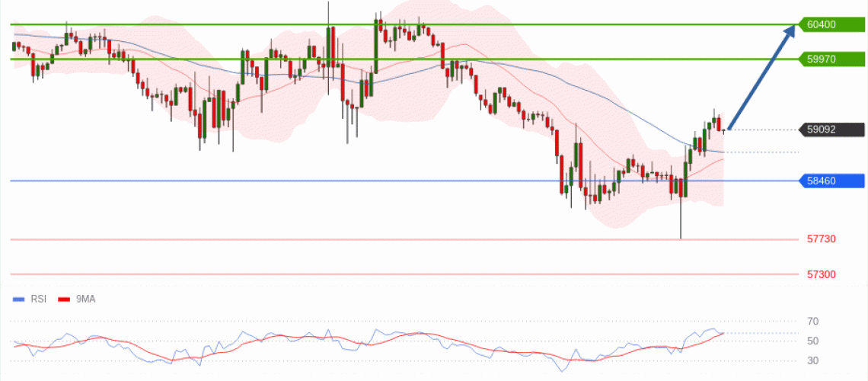
Task: Click the RSI legend label
Action: (x=39, y=299)
